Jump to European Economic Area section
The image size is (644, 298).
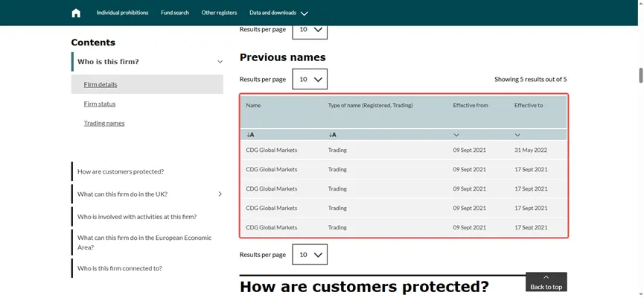point(144,243)
